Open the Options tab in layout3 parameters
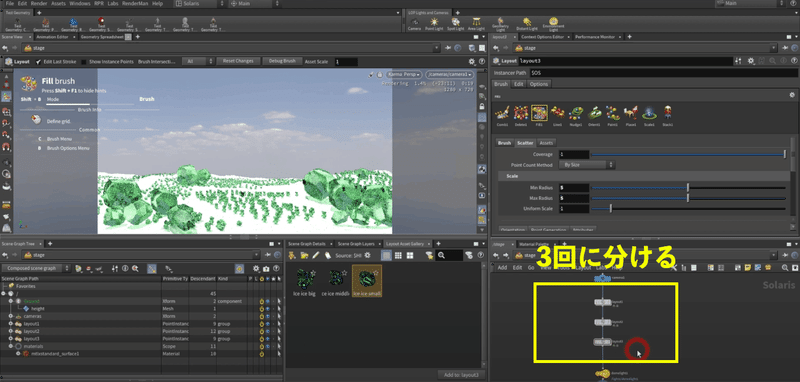The height and width of the screenshot is (382, 800). pos(539,84)
